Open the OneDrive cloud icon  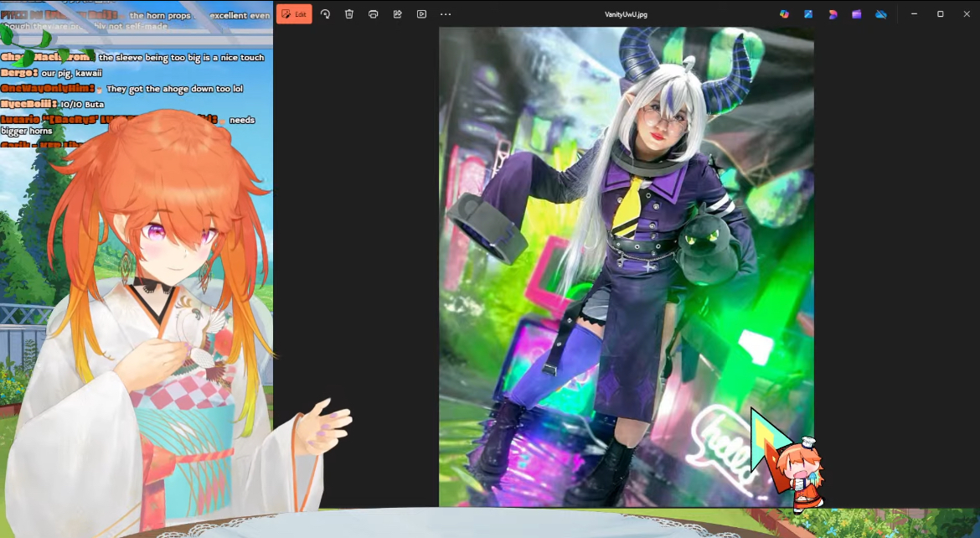tap(880, 13)
